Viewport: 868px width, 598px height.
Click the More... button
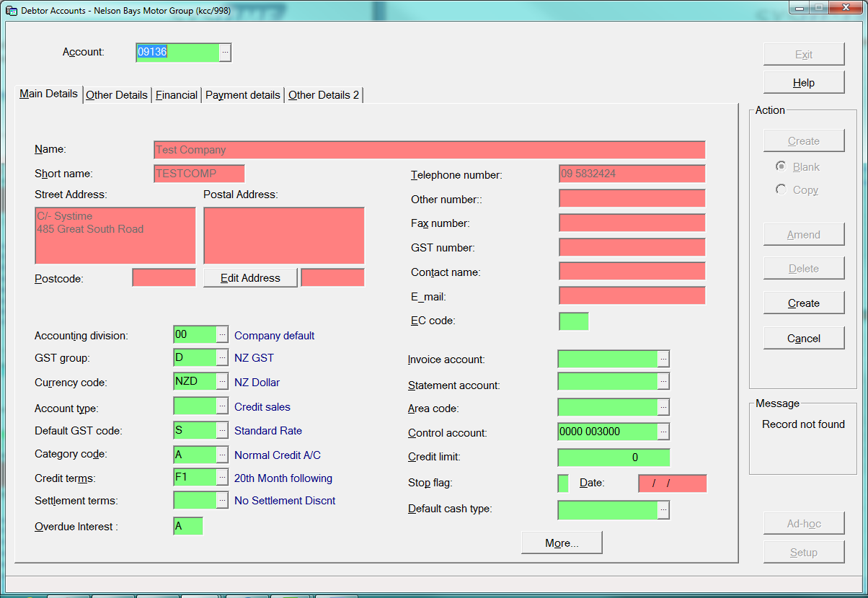[x=562, y=543]
